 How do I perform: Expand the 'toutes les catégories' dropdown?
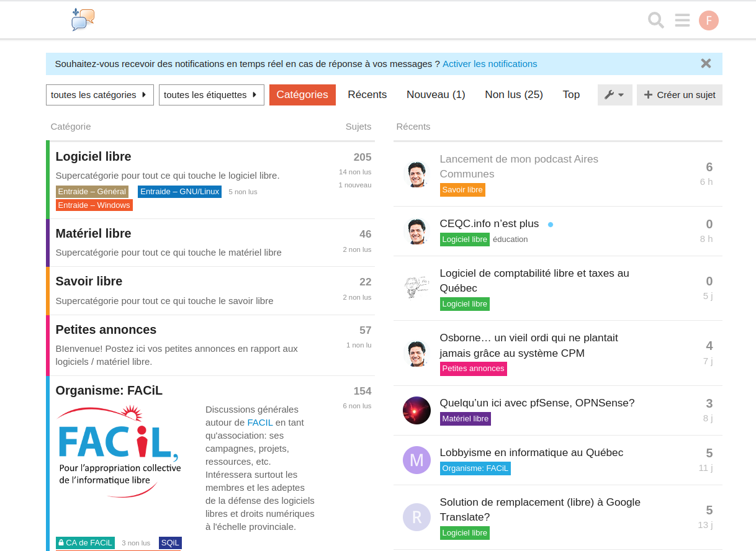coord(100,95)
